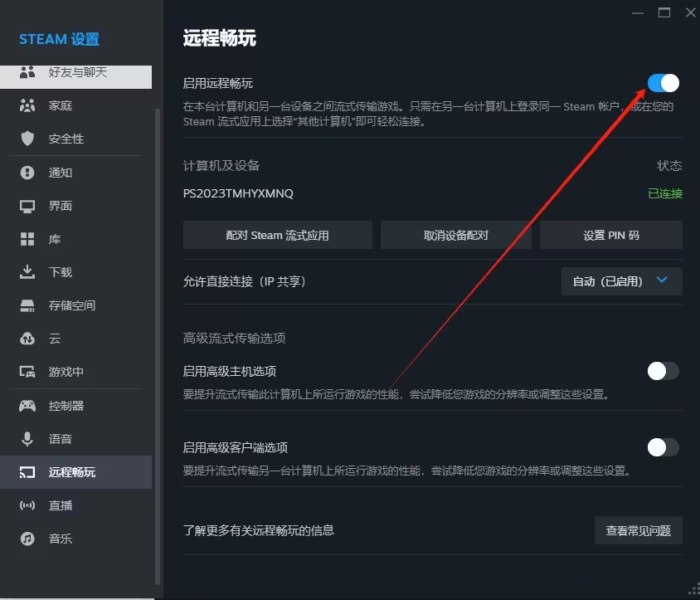Screen dimensions: 700x600
Task: Click the 设置 PIN 码 button
Action: point(610,235)
